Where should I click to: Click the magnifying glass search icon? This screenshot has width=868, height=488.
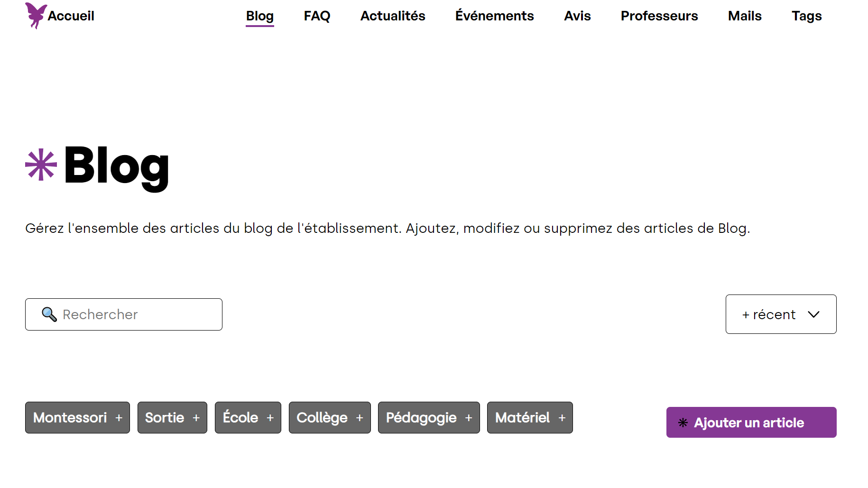click(49, 314)
